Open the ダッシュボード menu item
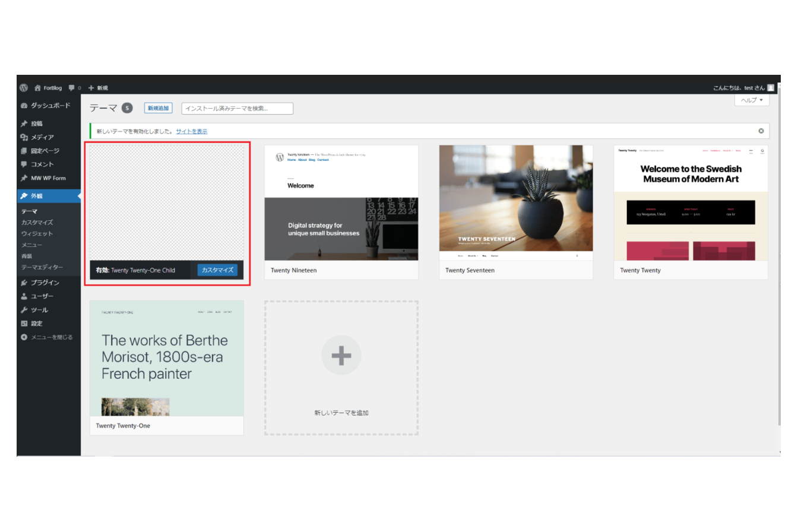The width and height of the screenshot is (798, 532). (x=50, y=106)
